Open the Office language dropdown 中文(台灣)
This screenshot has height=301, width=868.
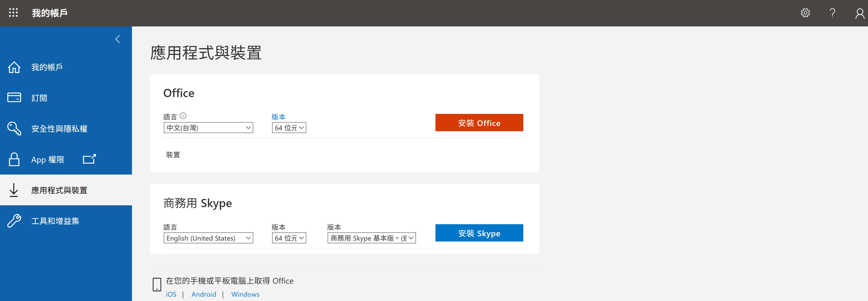[208, 128]
